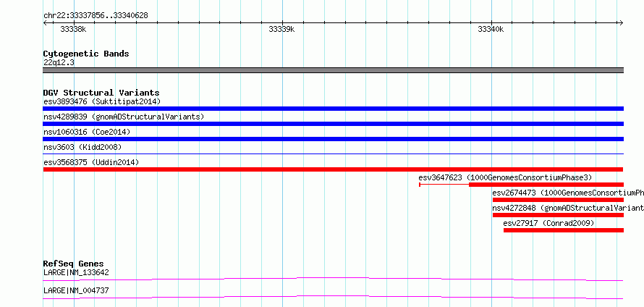Image resolution: width=644 pixels, height=307 pixels.
Task: Click the thin red line segment of esv3647623
Action: [x=444, y=185]
